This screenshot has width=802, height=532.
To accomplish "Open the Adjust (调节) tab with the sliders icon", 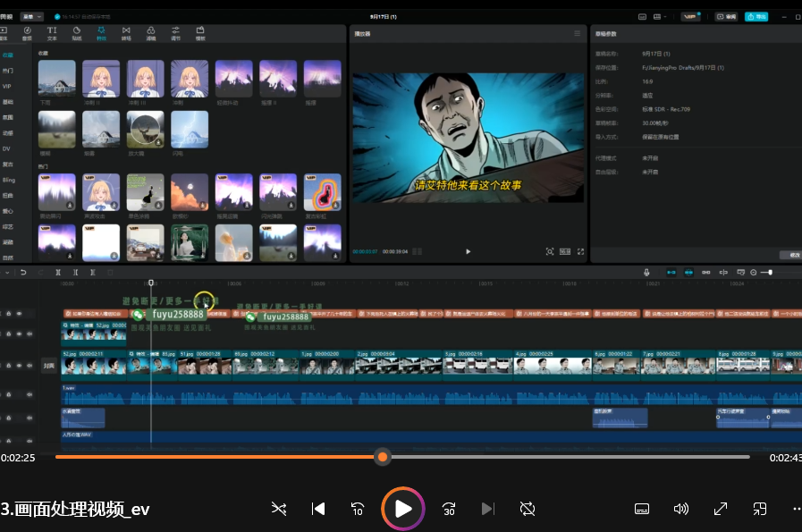I will (175, 33).
